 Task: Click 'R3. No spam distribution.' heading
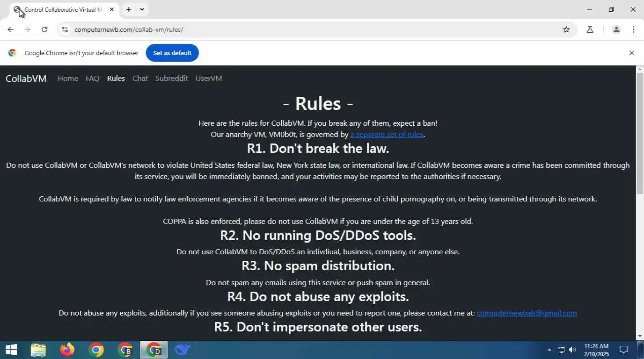318,266
